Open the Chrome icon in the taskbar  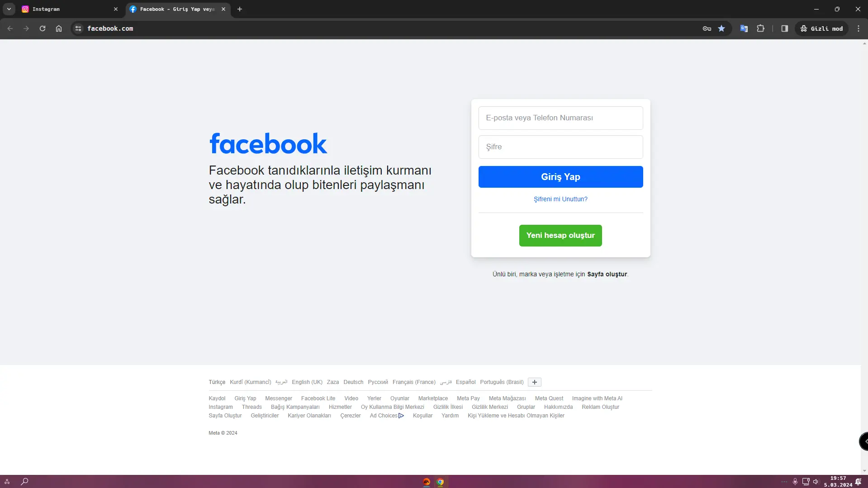point(440,482)
